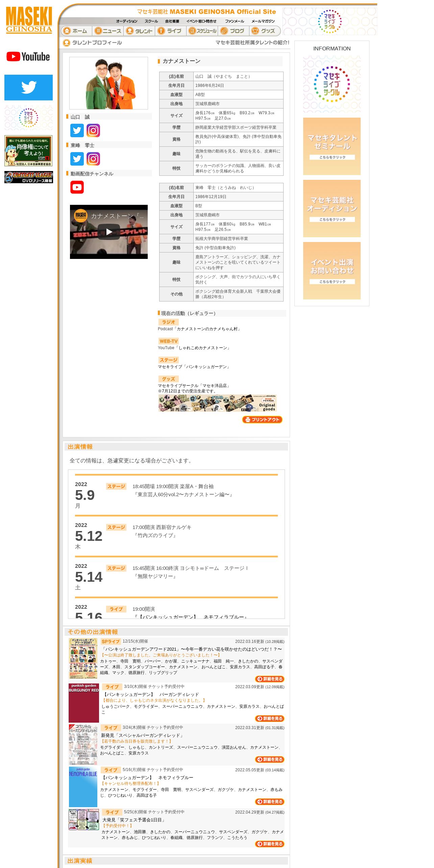Open グッズ navigation tab
The width and height of the screenshot is (434, 868).
(265, 31)
